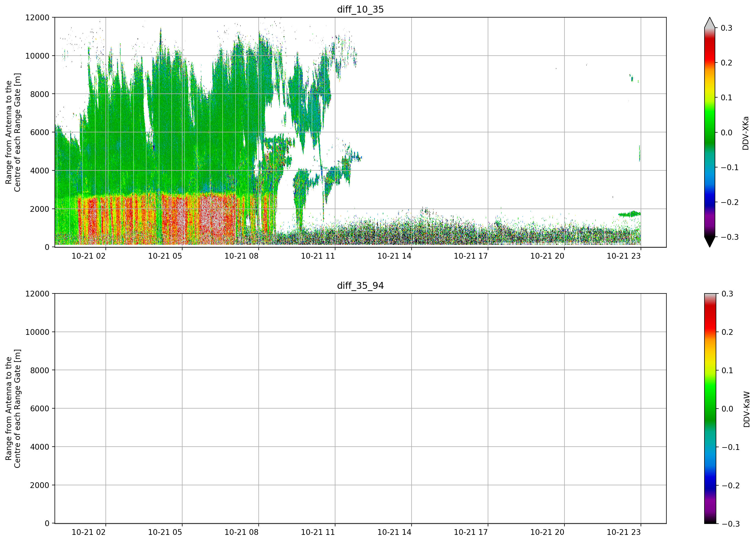Click '10-21 14' x-tick under diff_10_35 plot

394,256
